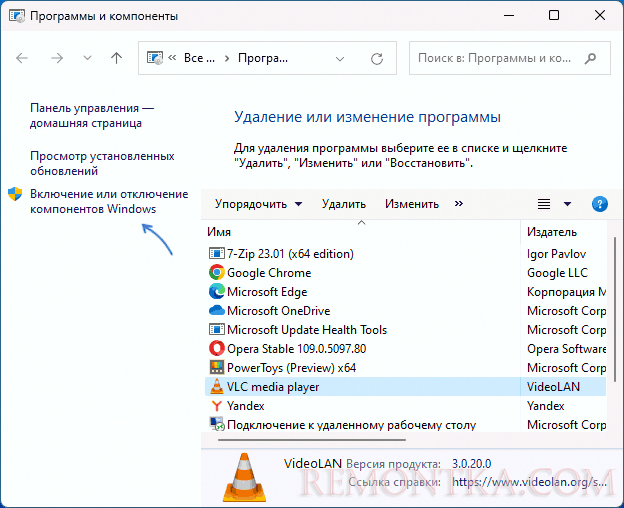This screenshot has width=624, height=508.
Task: Select the Yandex program name
Action: [x=246, y=406]
